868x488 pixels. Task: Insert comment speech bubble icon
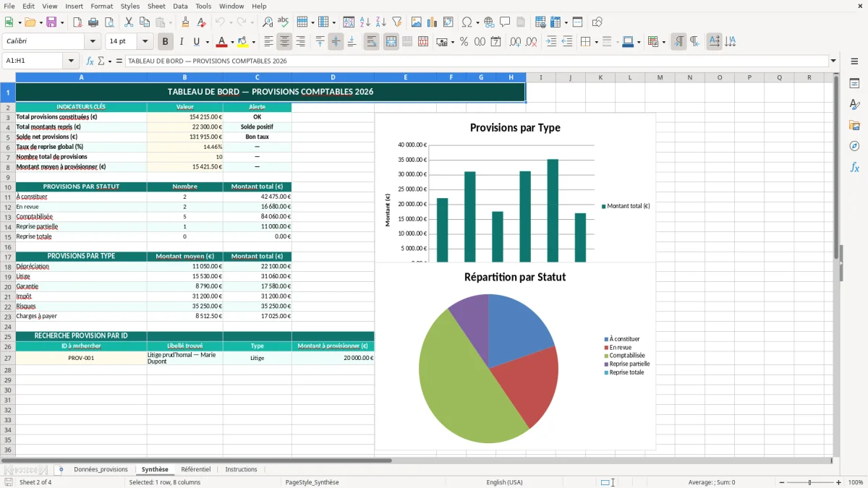coord(505,22)
